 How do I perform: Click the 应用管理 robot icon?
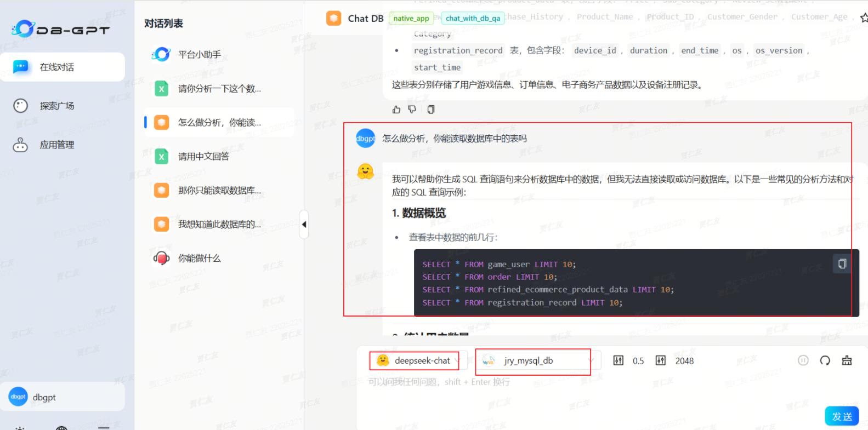tap(20, 145)
